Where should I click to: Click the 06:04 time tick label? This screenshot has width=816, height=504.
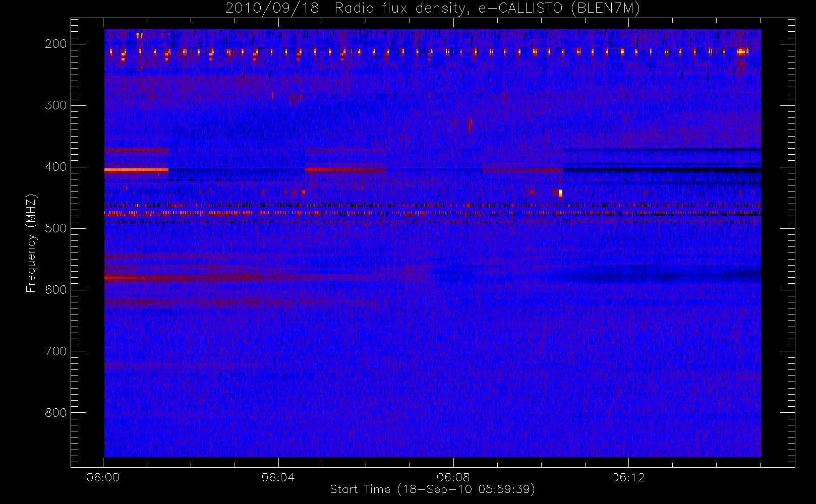click(278, 477)
